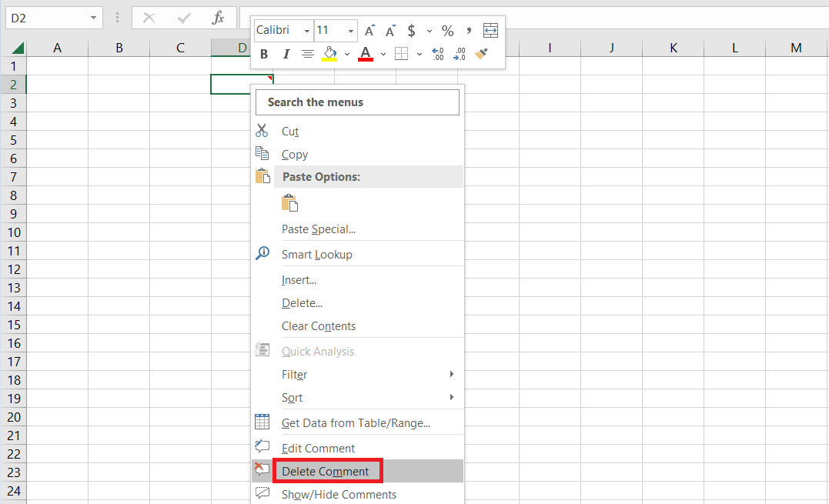
Task: Select column C header
Action: pyautogui.click(x=180, y=48)
